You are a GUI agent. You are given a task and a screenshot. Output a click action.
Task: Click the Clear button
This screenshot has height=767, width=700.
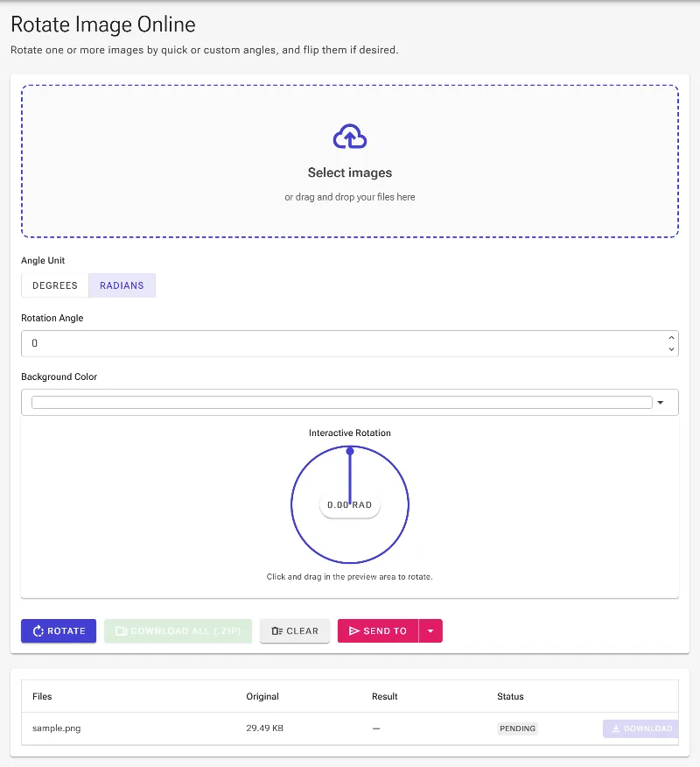295,631
